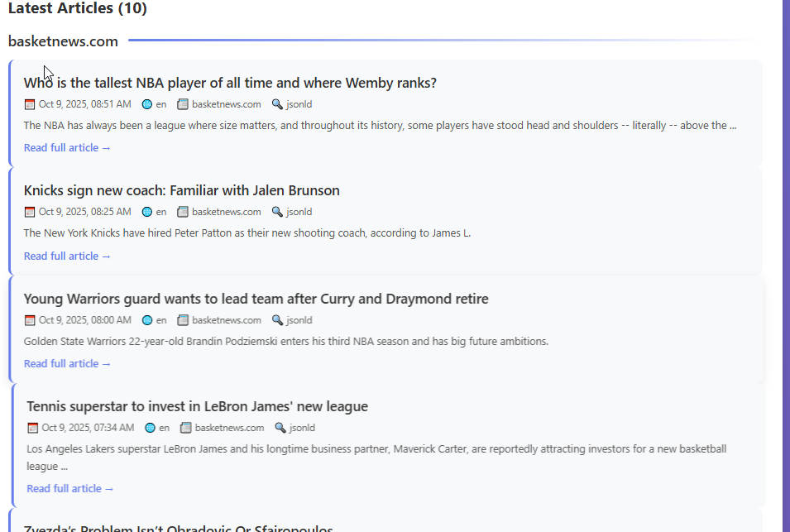
Task: Click source page icon on Tennis superstar article
Action: pos(186,428)
